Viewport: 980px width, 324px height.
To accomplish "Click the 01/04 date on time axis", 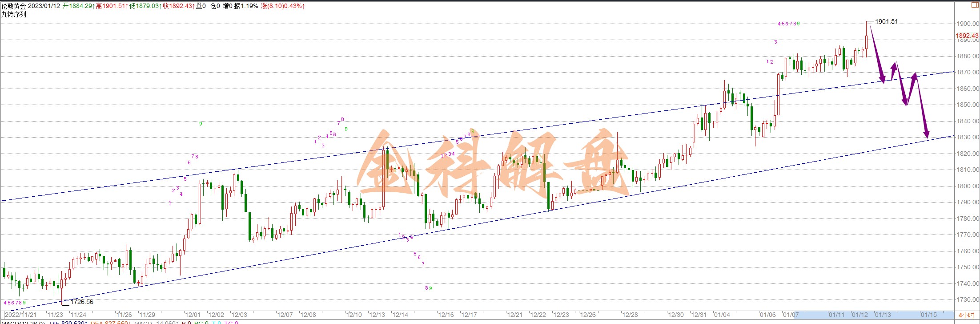I will point(722,315).
